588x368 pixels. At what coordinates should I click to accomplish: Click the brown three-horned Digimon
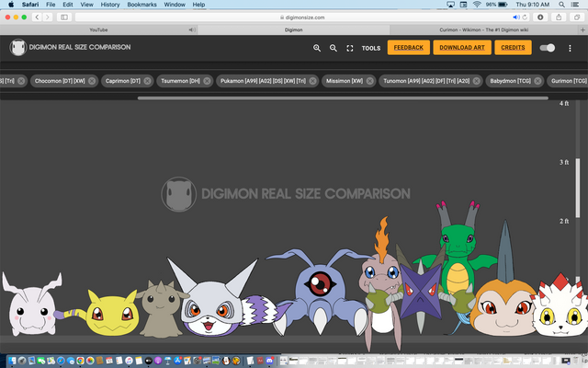(162, 309)
